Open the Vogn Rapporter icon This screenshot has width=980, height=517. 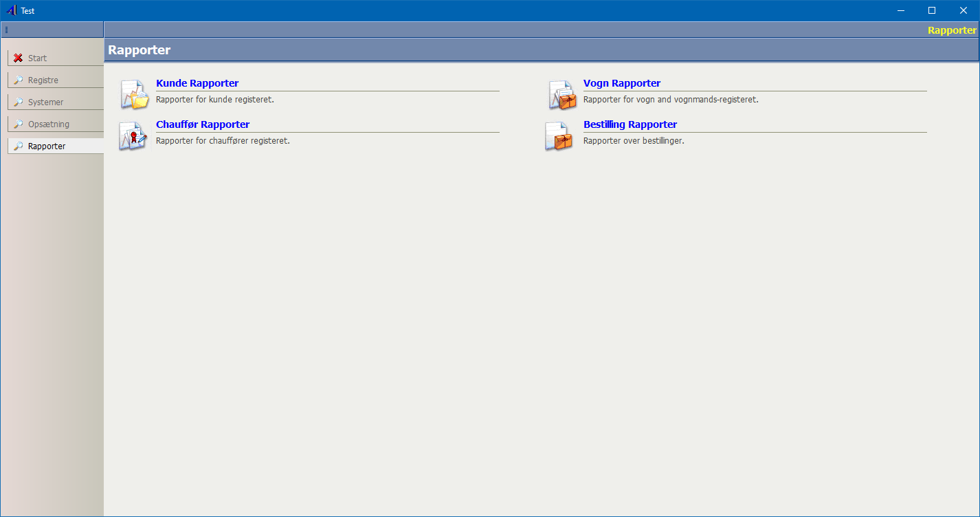561,95
